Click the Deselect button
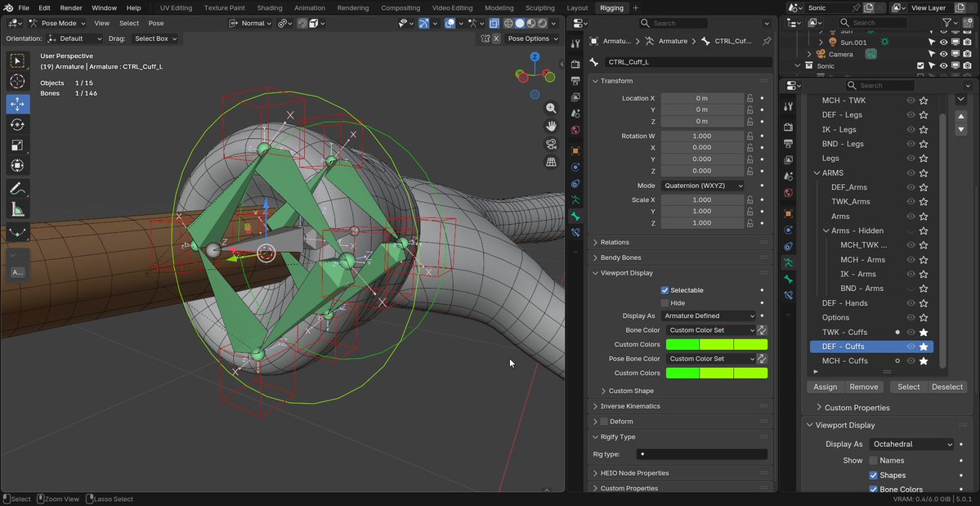Image resolution: width=980 pixels, height=506 pixels. 946,387
